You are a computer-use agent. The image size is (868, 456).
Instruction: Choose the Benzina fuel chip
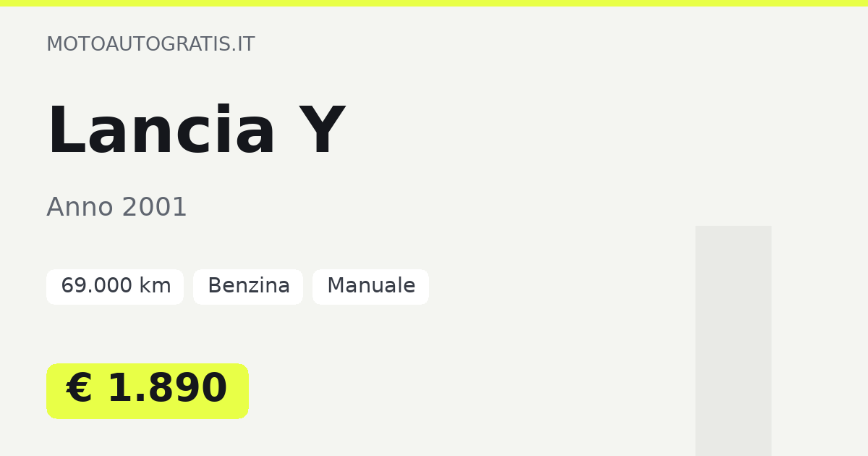[x=248, y=287]
